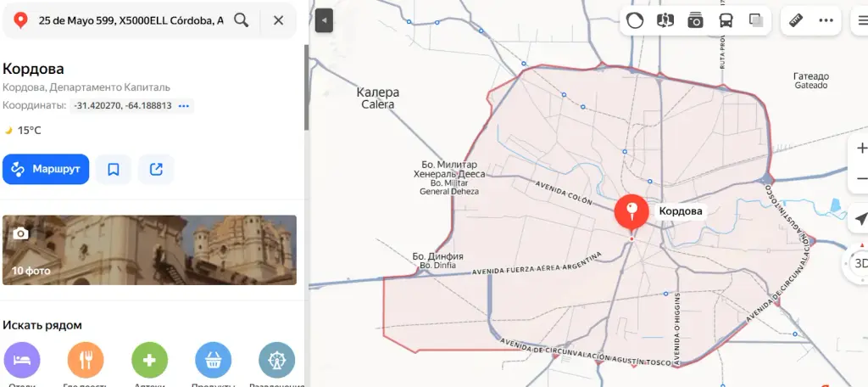This screenshot has width=868, height=387.
Task: Search nearby hotels with the bed icon
Action: [22, 361]
